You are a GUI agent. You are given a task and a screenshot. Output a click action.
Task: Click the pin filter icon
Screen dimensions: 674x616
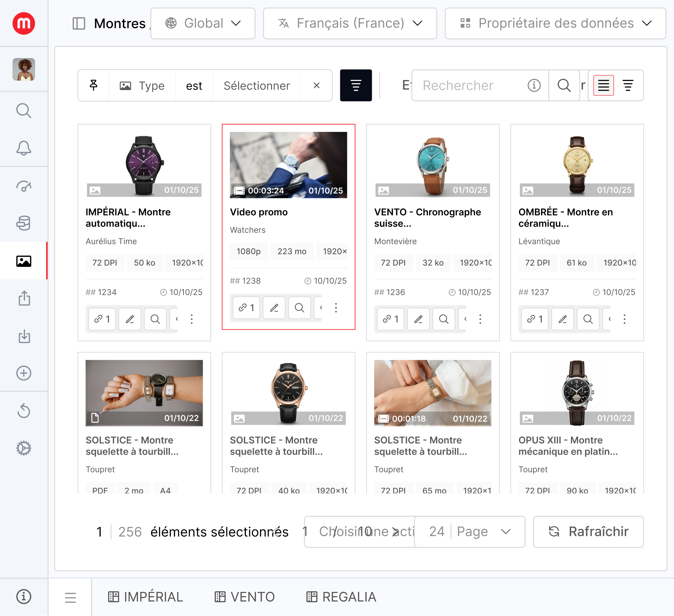(x=94, y=86)
